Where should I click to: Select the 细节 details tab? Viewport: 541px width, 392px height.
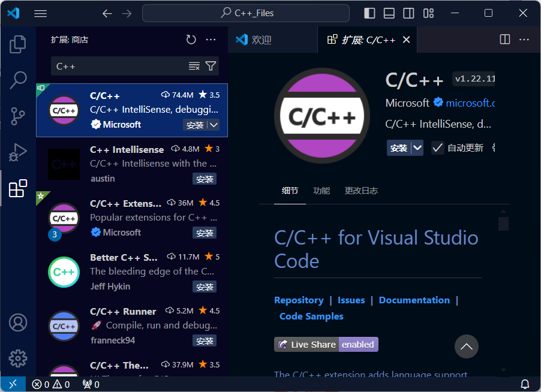click(290, 191)
